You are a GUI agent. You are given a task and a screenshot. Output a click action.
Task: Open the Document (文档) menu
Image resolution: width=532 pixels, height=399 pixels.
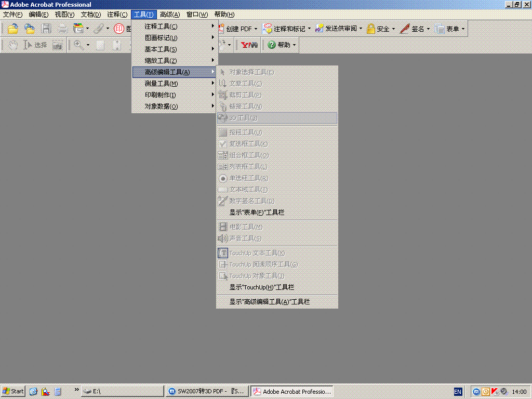(x=90, y=14)
